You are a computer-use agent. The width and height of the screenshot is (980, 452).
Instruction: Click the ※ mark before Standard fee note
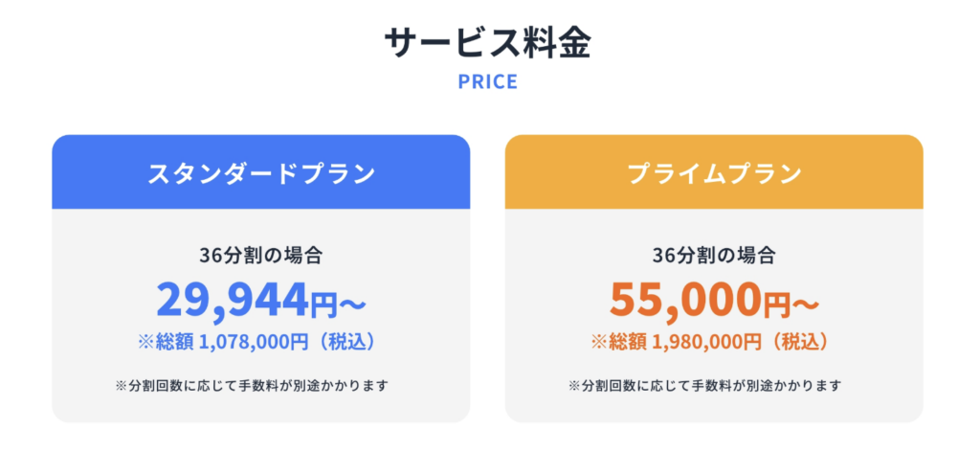[x=121, y=386]
